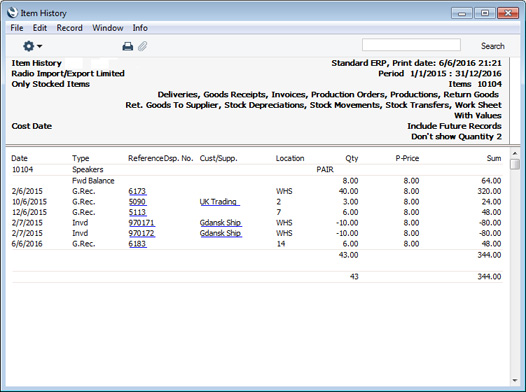Click the Type column header
Image resolution: width=526 pixels, height=392 pixels.
point(81,158)
